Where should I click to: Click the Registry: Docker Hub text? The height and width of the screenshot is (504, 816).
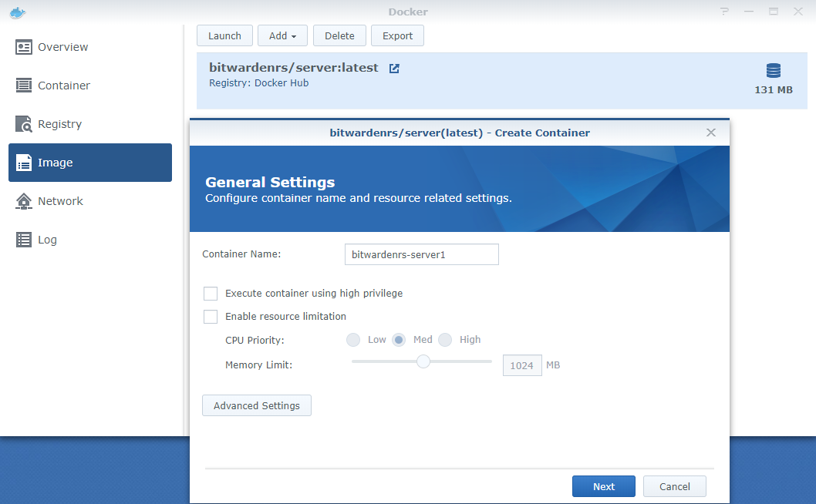(x=258, y=83)
